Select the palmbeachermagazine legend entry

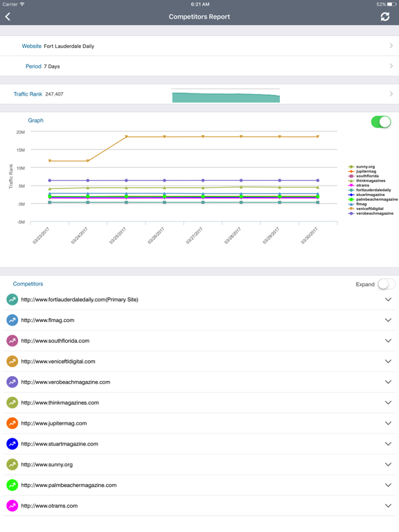[x=373, y=199]
